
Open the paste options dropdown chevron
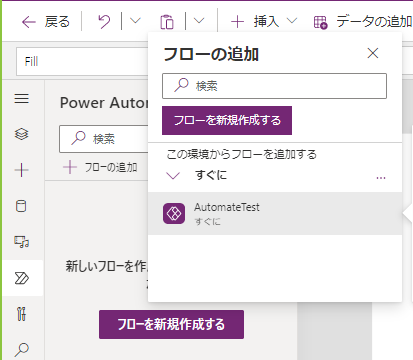click(x=199, y=21)
